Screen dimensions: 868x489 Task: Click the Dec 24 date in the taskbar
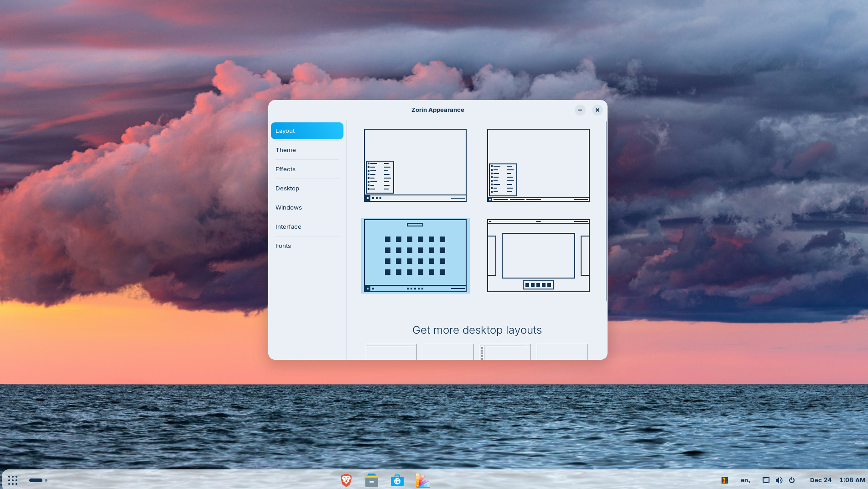821,480
